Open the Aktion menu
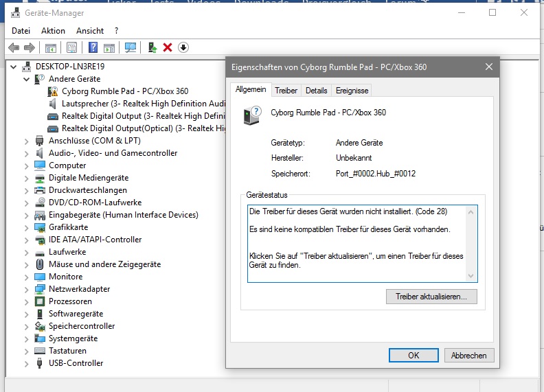Image resolution: width=544 pixels, height=392 pixels. pos(53,31)
